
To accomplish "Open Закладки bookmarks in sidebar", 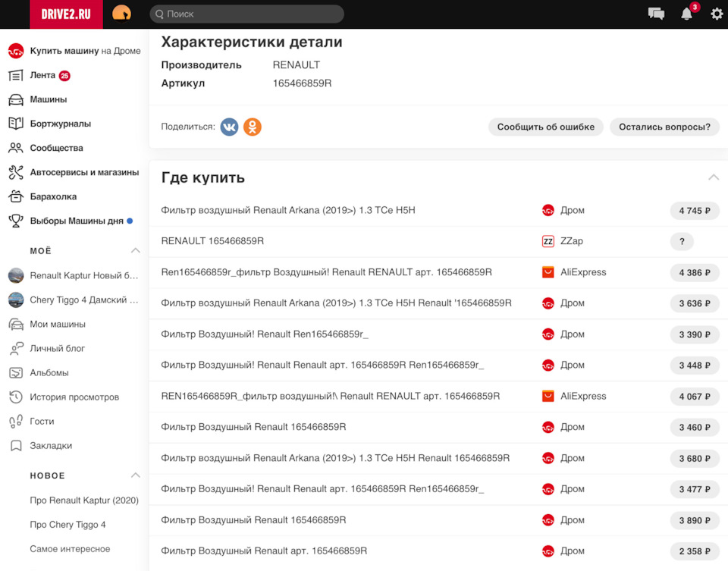I will coord(51,445).
